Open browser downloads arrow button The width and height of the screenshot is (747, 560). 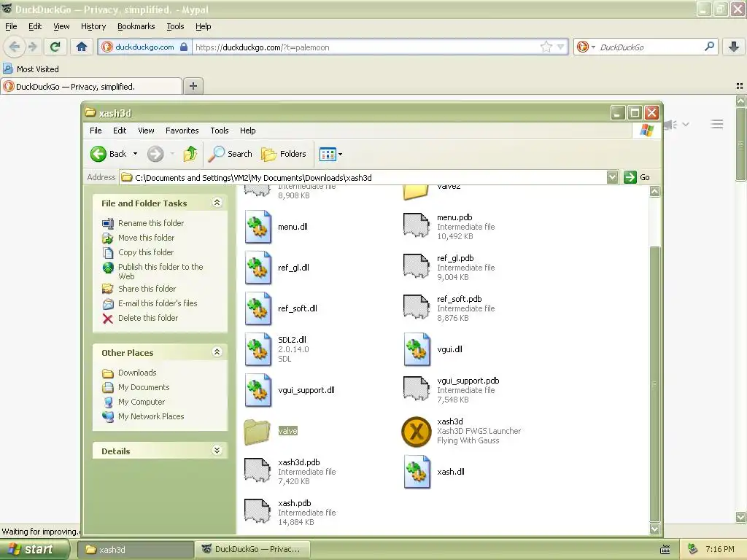coord(734,47)
